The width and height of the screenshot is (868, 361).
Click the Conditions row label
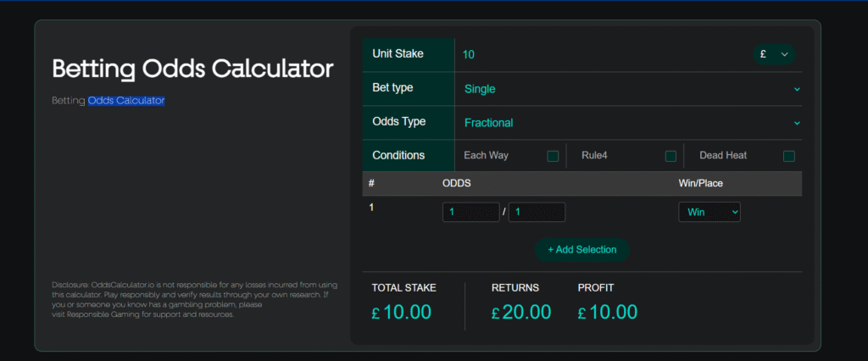tap(398, 156)
